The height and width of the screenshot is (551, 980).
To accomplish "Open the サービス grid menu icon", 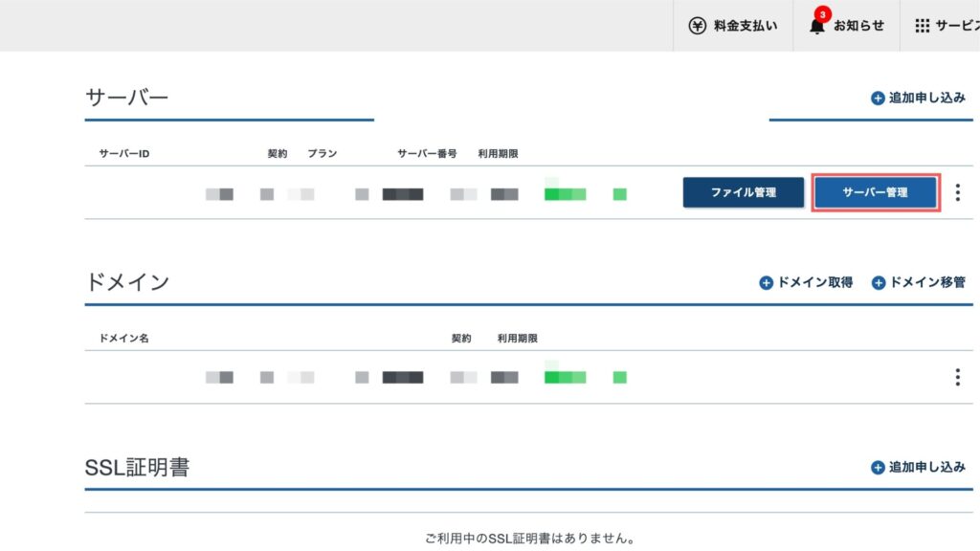I will point(922,26).
